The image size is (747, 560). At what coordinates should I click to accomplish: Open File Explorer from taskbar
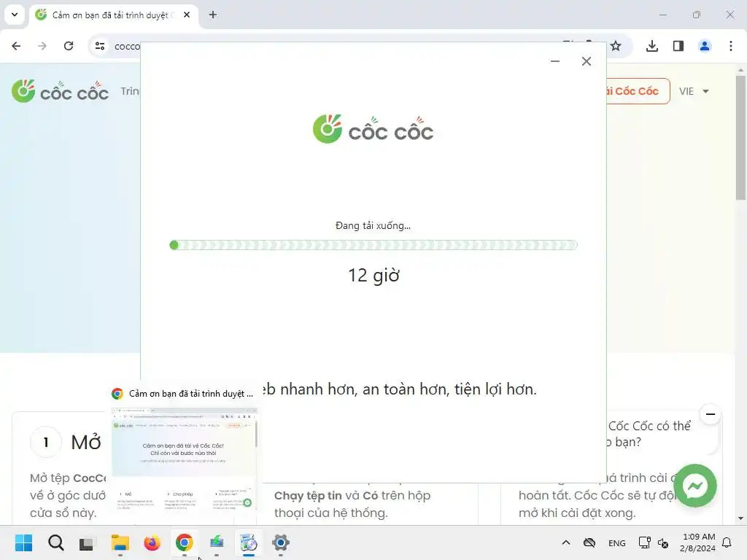point(120,542)
